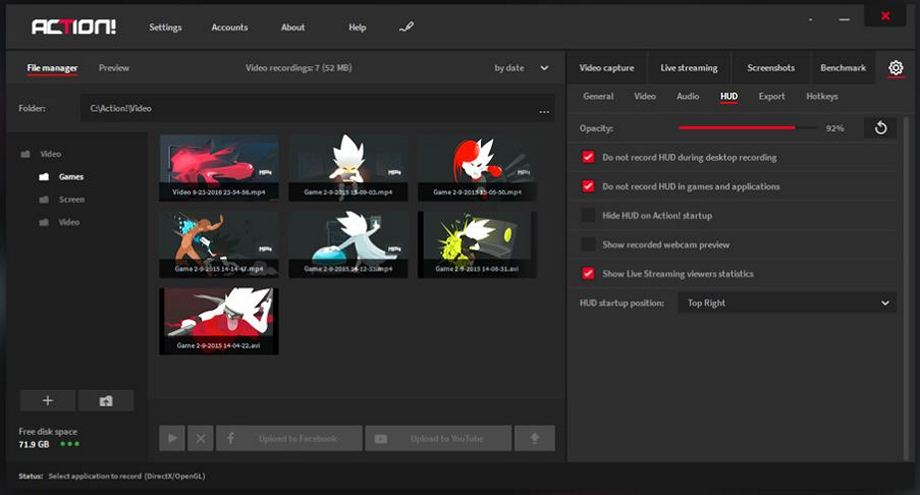This screenshot has width=920, height=495.
Task: Delete the selected recording with X icon
Action: (201, 438)
